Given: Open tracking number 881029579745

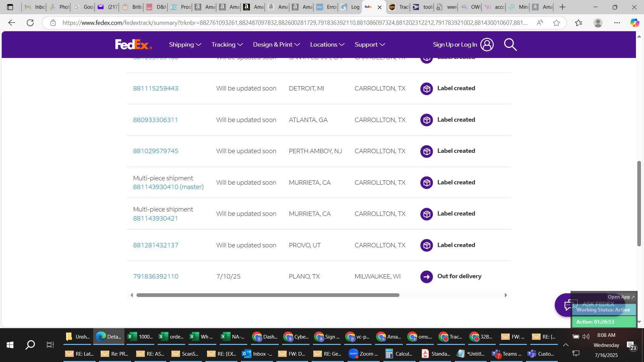Looking at the screenshot, I should click(156, 151).
